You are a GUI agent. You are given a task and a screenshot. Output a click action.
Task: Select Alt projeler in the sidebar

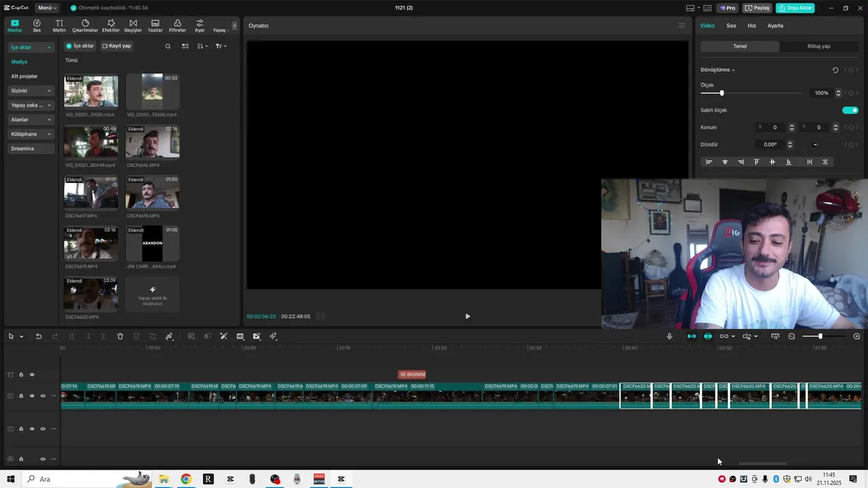point(24,76)
